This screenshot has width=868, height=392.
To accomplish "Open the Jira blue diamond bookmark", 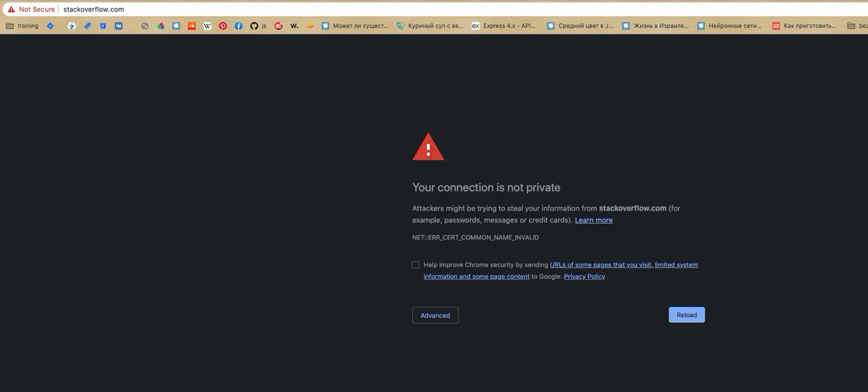I will point(50,26).
